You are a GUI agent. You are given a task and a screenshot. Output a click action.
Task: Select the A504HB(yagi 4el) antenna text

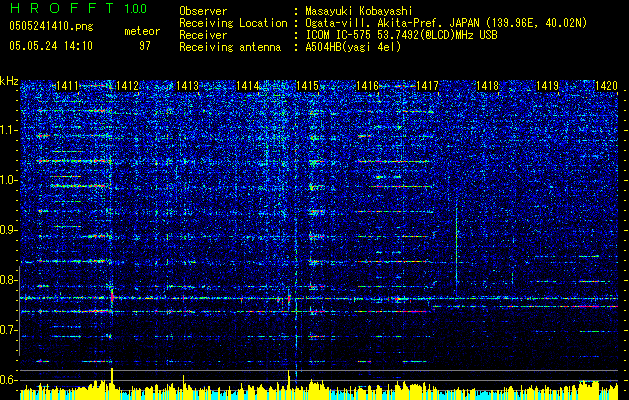click(353, 47)
